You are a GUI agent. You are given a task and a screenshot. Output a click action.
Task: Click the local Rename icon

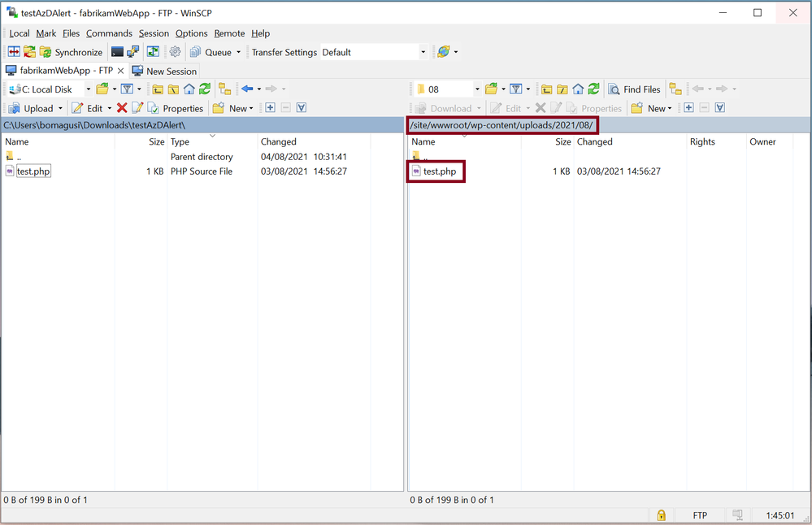pos(137,108)
